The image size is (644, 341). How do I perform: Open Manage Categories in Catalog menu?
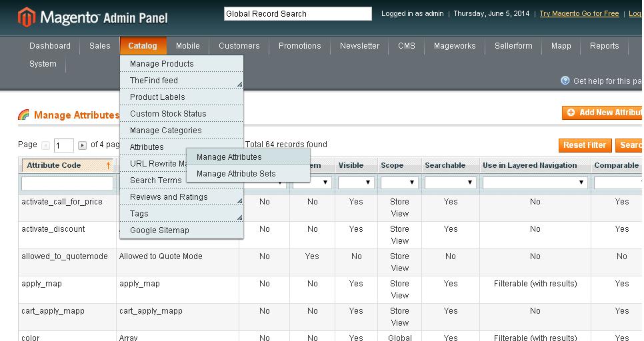coord(165,131)
